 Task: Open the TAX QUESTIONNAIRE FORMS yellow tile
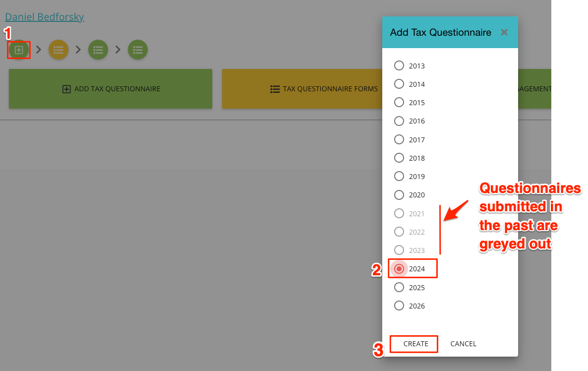[x=302, y=89]
